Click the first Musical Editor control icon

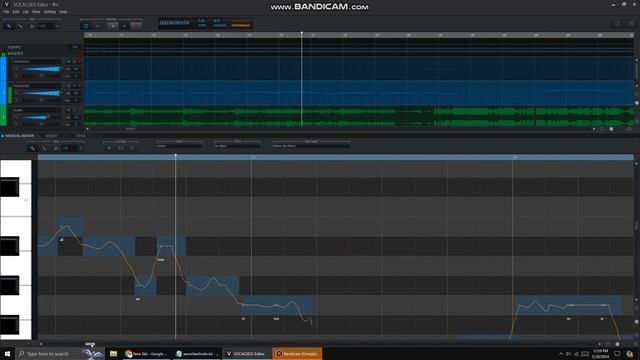click(x=109, y=148)
